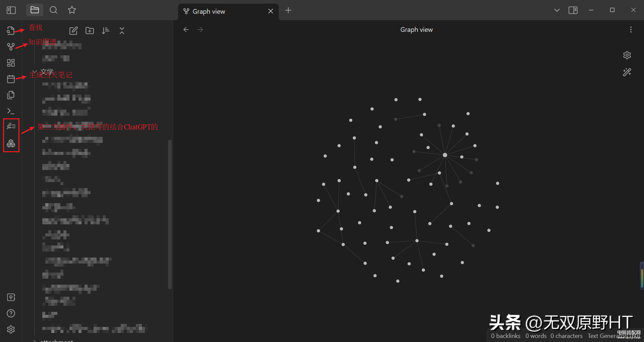Click the 0 words status item
644x342 pixels.
point(536,336)
